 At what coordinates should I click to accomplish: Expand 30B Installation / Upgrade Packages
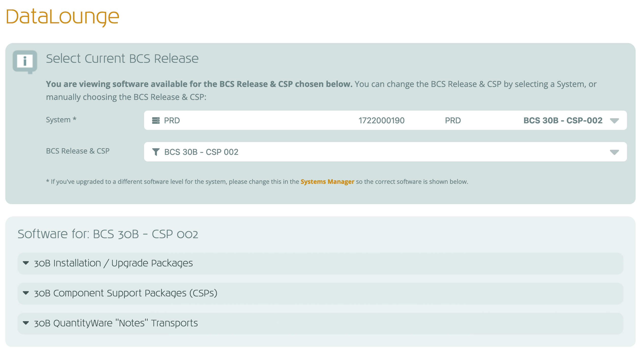[x=320, y=263]
